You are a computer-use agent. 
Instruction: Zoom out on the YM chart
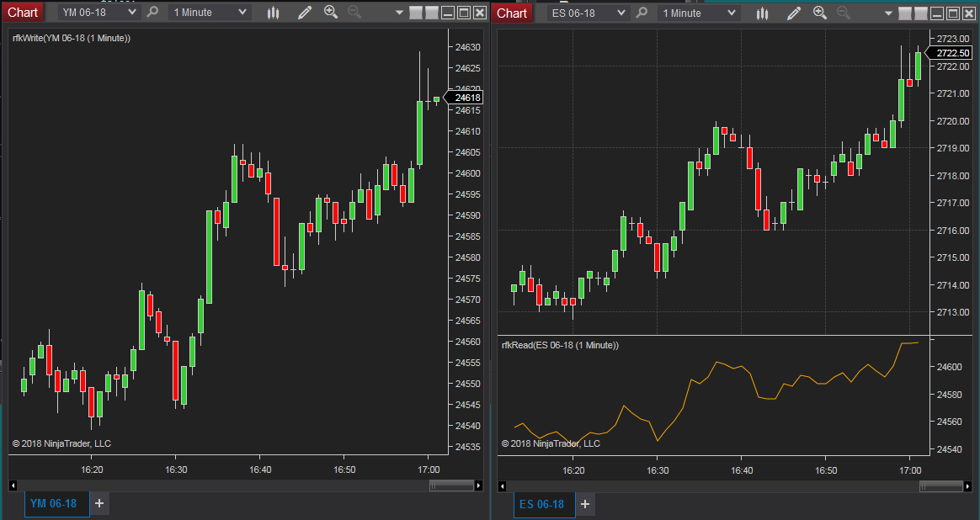click(354, 12)
